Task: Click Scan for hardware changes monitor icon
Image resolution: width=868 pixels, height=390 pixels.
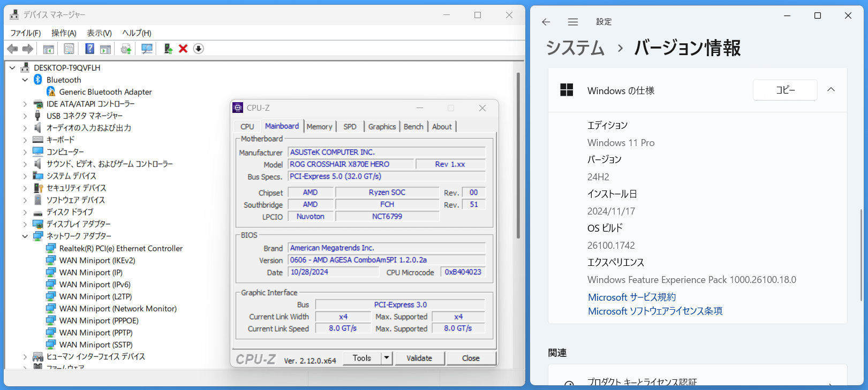Action: coord(147,49)
